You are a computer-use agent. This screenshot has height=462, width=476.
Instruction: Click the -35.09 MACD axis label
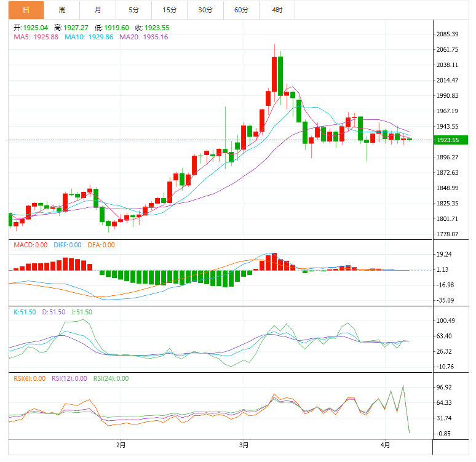445,300
